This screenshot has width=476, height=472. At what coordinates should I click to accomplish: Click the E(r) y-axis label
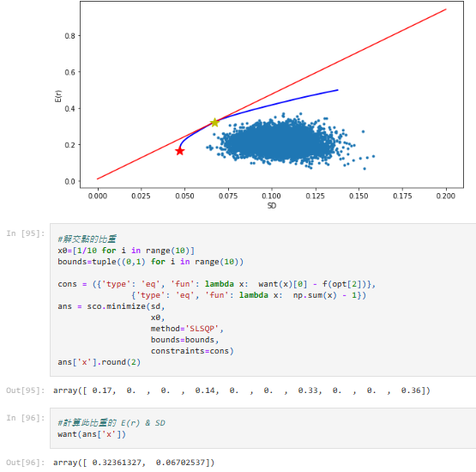coord(57,96)
